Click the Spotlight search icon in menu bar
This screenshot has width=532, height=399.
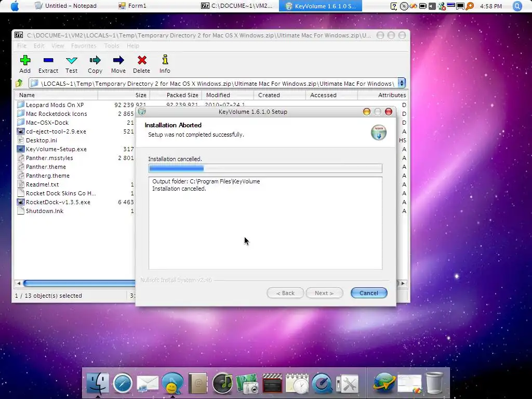click(517, 6)
